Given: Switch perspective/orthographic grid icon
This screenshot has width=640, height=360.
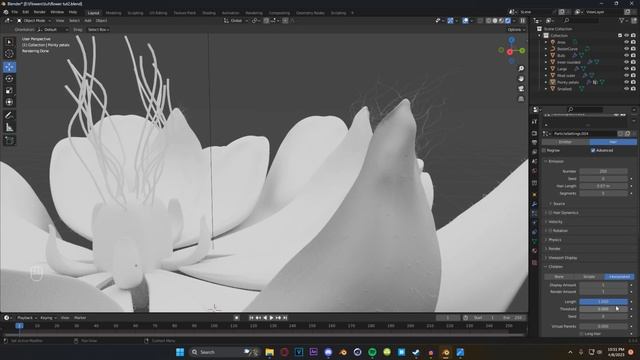Looking at the screenshot, I should tap(521, 99).
